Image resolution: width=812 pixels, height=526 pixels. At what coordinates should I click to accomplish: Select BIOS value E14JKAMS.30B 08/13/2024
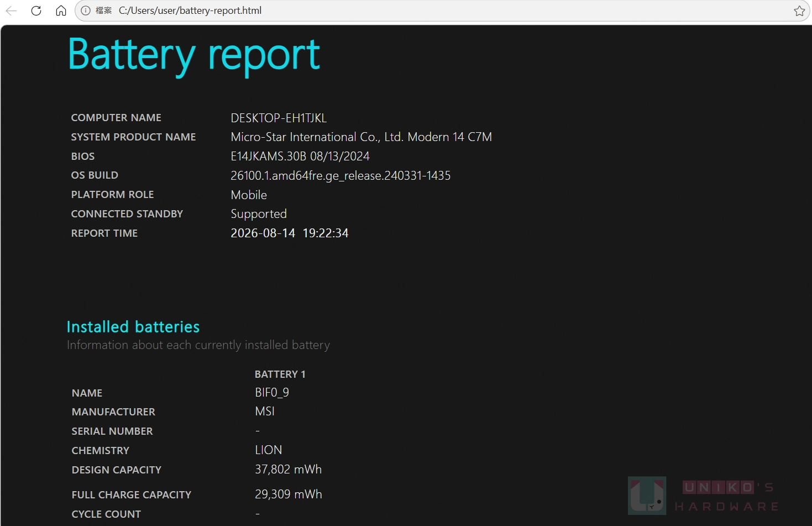pyautogui.click(x=300, y=157)
